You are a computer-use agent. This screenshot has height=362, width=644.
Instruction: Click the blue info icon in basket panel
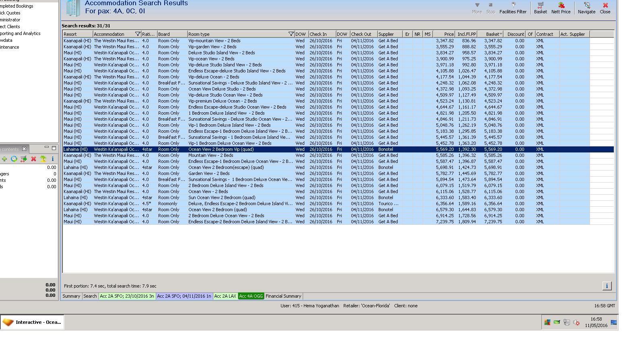pyautogui.click(x=53, y=159)
